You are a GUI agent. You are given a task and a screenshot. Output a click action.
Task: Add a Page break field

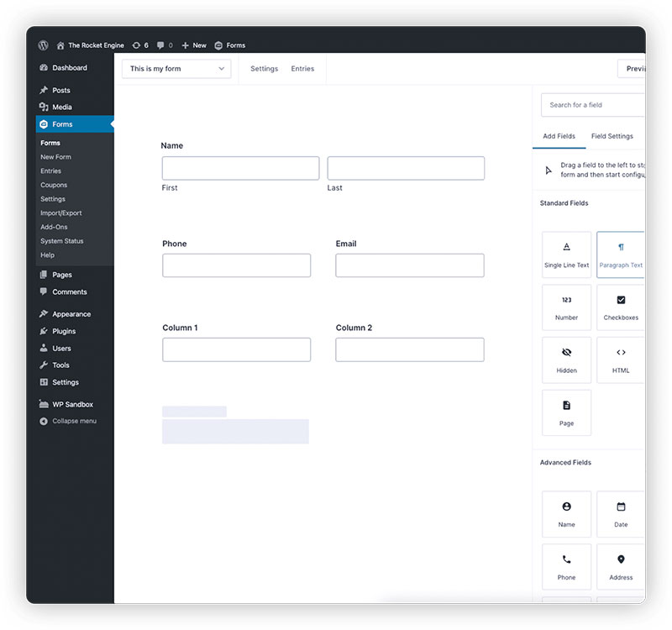point(566,412)
